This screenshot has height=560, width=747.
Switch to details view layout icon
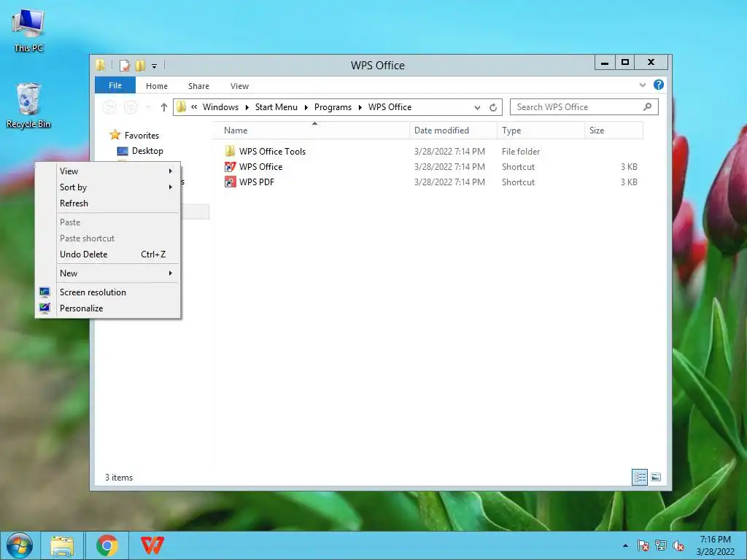640,477
